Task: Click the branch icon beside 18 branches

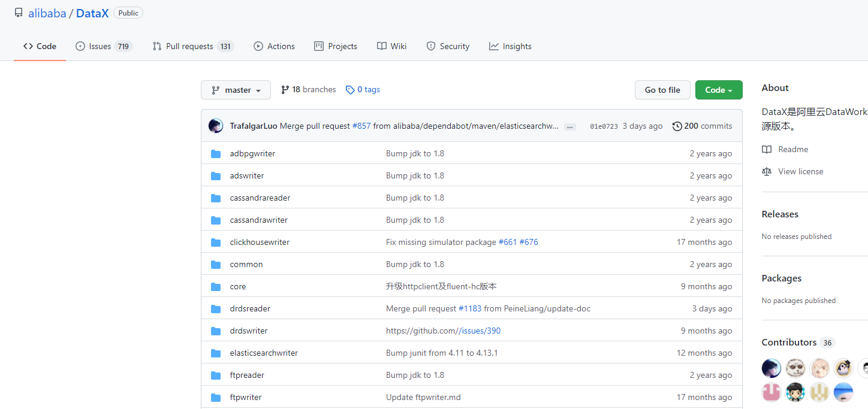Action: click(x=285, y=90)
